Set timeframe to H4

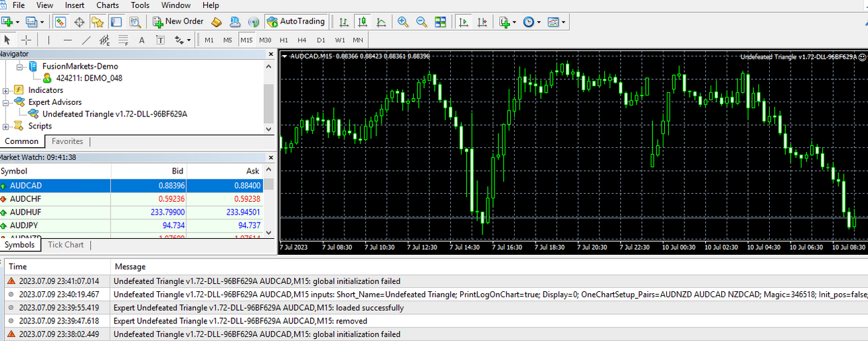(x=302, y=40)
